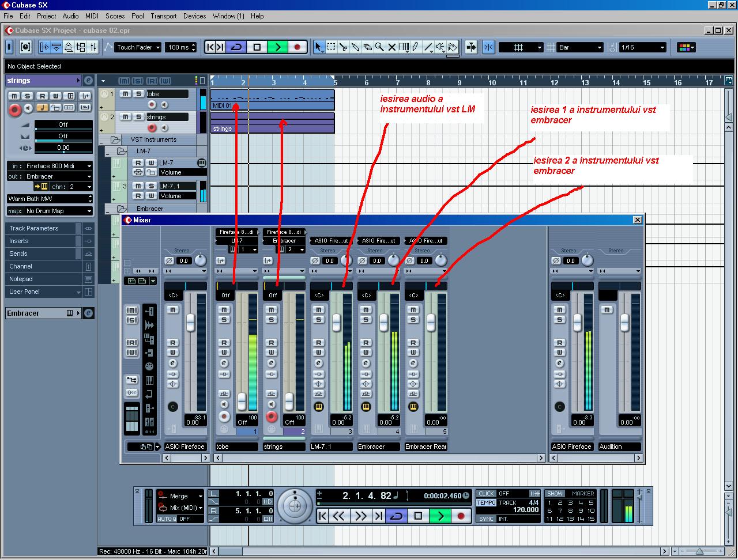Open the Project menu
The image size is (738, 560).
click(46, 16)
